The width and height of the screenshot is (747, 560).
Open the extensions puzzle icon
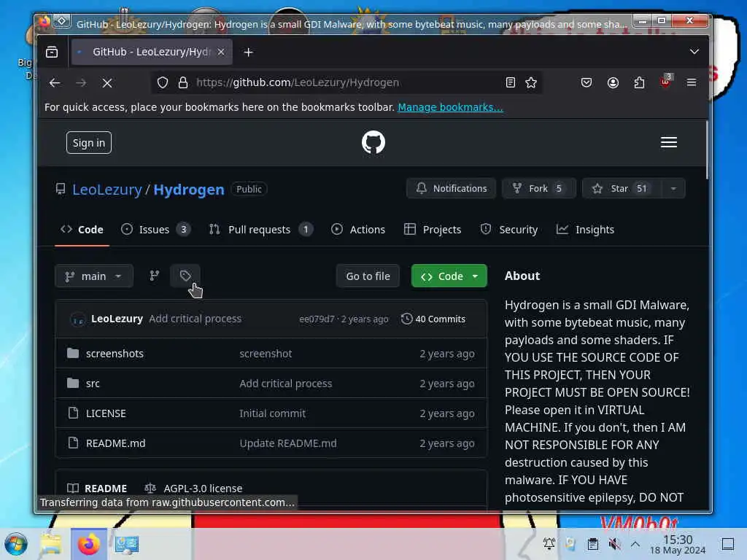pos(639,83)
